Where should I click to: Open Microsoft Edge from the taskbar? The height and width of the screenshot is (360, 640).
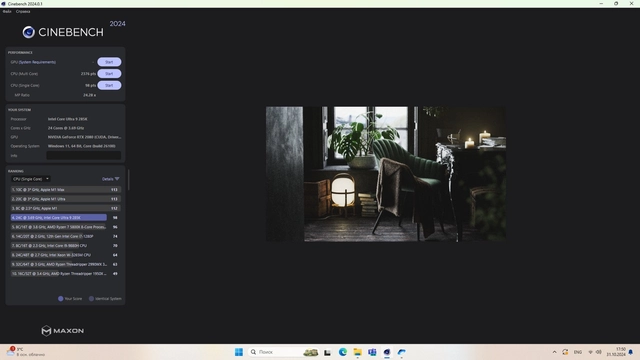(343, 352)
